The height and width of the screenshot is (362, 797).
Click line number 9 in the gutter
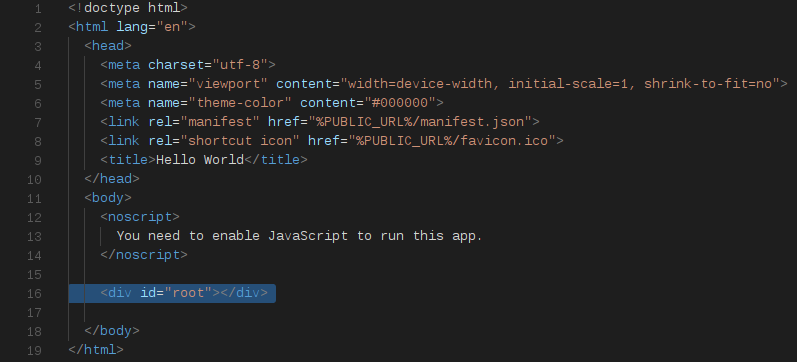[x=39, y=161]
